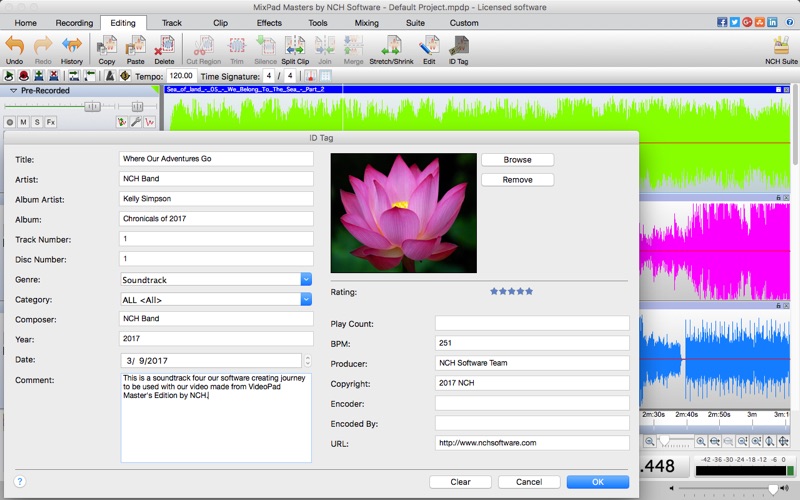This screenshot has width=800, height=500.
Task: Click the master volume slider
Action: [772, 488]
